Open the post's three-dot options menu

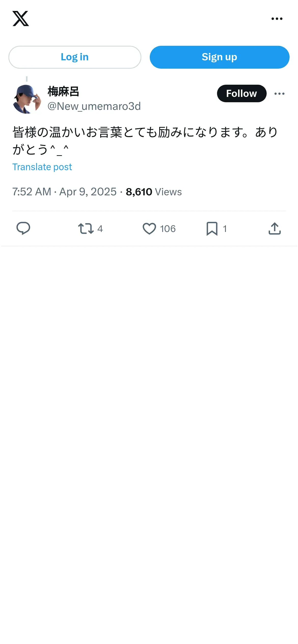click(279, 94)
